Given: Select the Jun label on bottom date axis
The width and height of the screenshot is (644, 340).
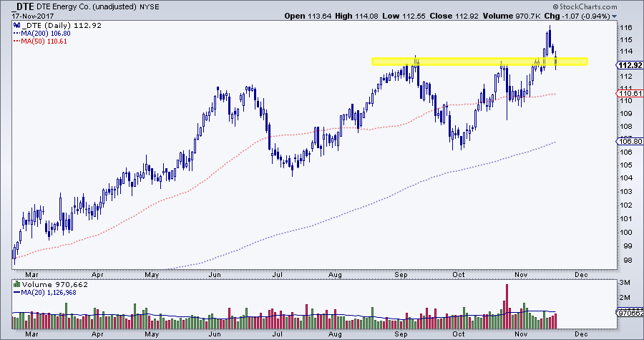Looking at the screenshot, I should coord(214,273).
